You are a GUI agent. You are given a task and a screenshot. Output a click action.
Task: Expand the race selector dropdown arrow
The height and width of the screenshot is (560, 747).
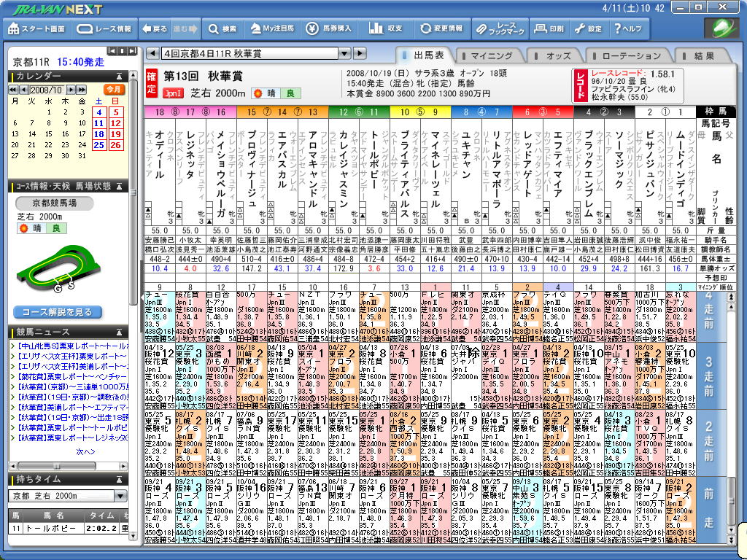(x=344, y=54)
